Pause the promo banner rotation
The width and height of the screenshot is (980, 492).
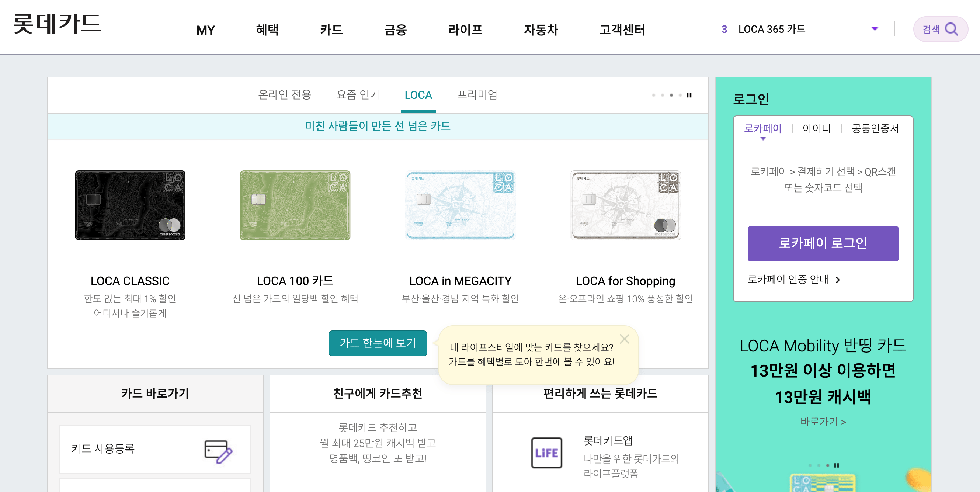pos(837,465)
